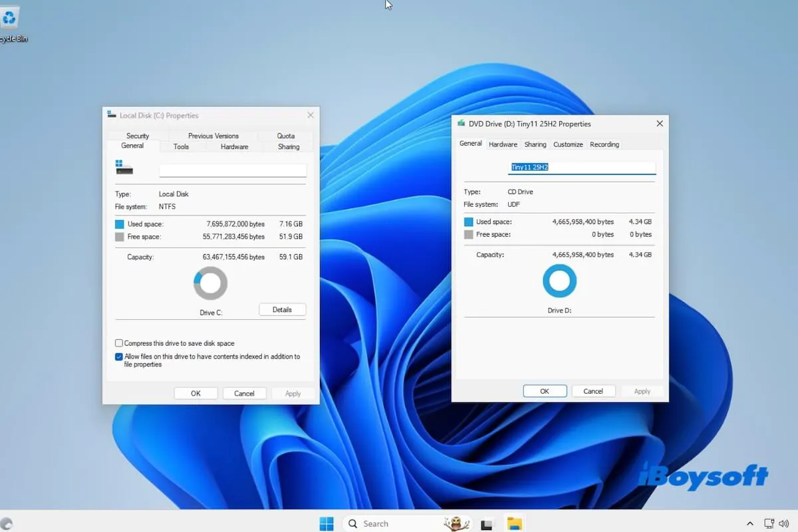Click the owl icon in the search box
The height and width of the screenshot is (532, 798).
457,523
